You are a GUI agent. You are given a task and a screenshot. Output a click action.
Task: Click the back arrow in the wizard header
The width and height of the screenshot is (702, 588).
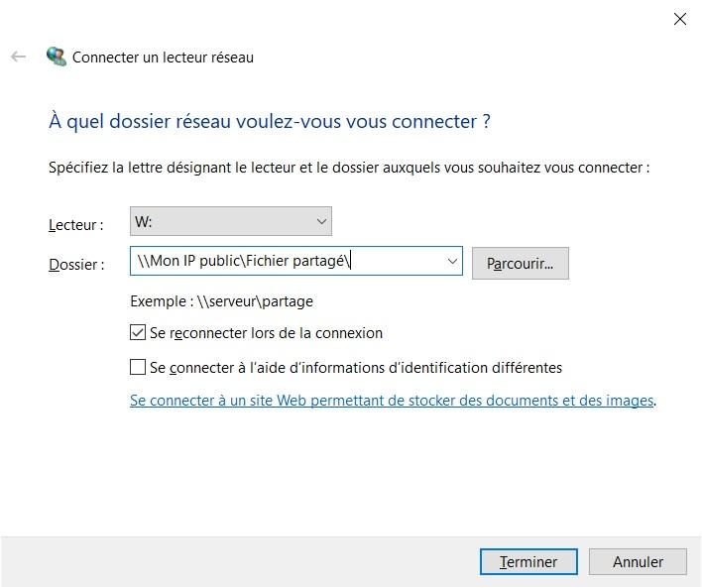[18, 58]
